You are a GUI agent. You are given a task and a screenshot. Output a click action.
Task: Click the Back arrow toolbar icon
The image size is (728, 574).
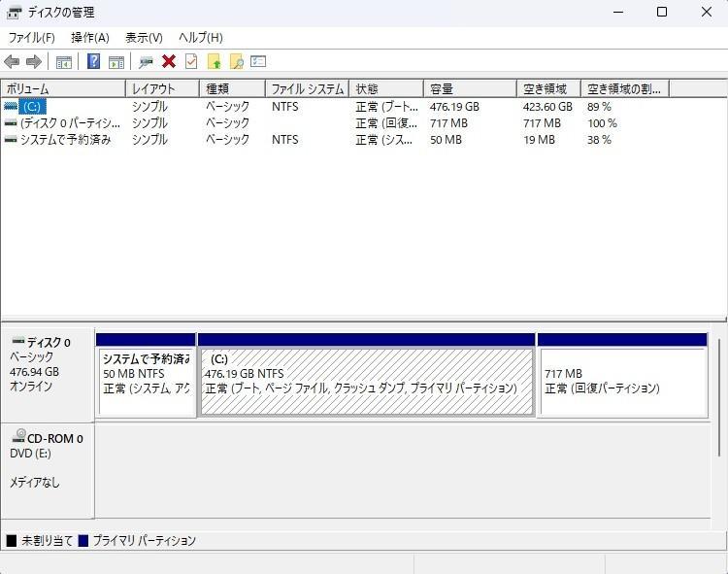click(x=12, y=61)
